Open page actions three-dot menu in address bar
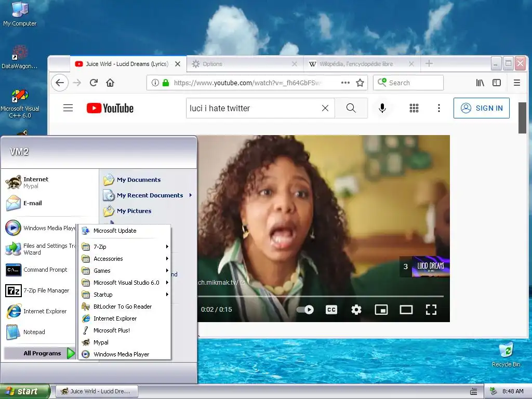This screenshot has width=532, height=399. [x=345, y=83]
